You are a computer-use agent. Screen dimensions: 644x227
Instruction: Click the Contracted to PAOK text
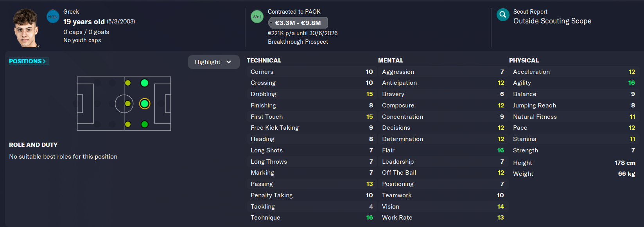(x=294, y=12)
